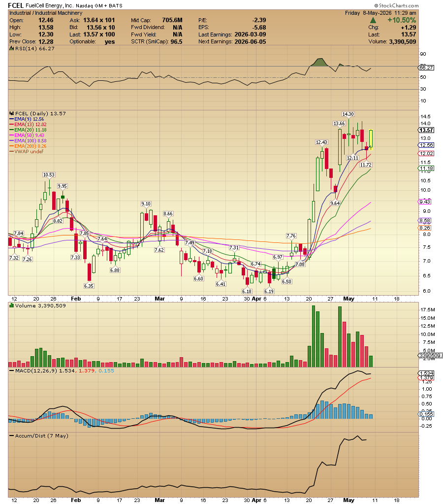Click the EMA(50) 9.43 legend entry
The width and height of the screenshot is (443, 504).
[x=27, y=135]
